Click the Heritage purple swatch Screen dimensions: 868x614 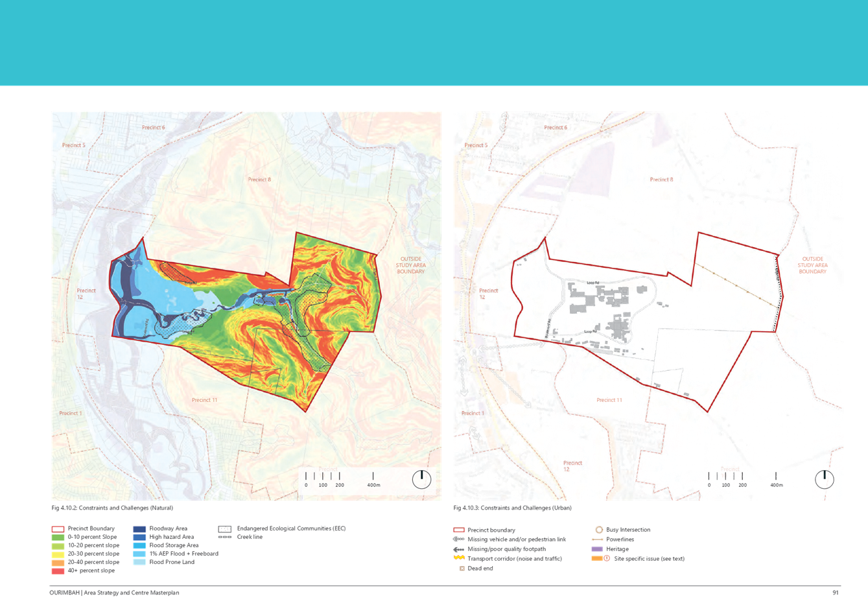coord(596,549)
